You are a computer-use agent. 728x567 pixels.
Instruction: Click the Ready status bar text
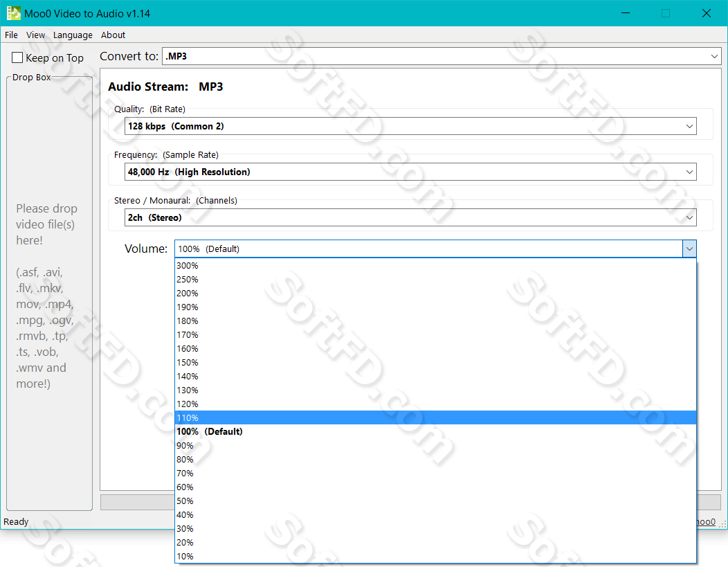click(16, 521)
